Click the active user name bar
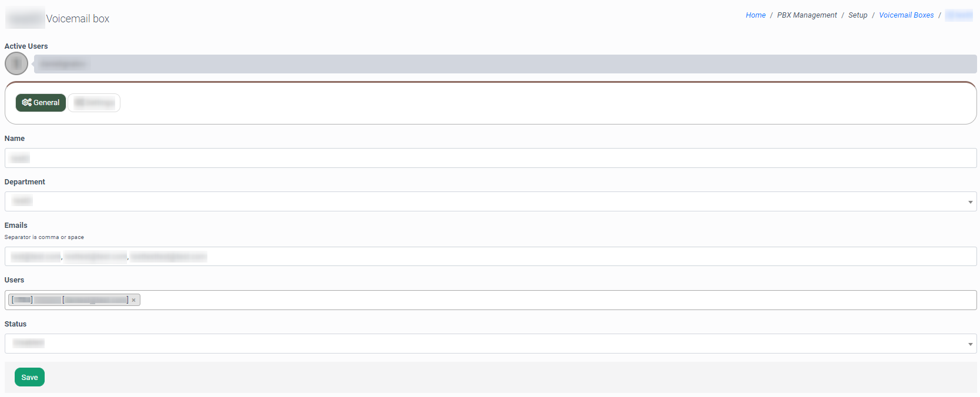Viewport: 980px width, 397px height. tap(505, 64)
